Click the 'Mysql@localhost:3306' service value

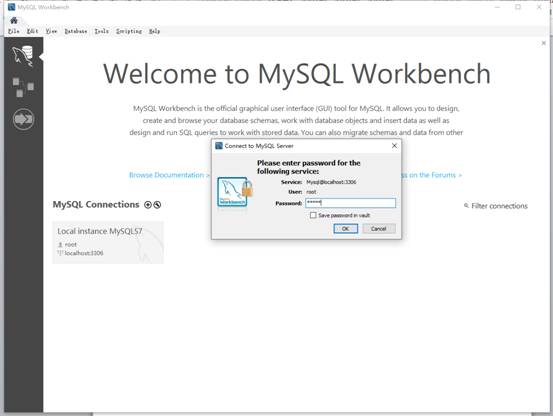(x=331, y=182)
